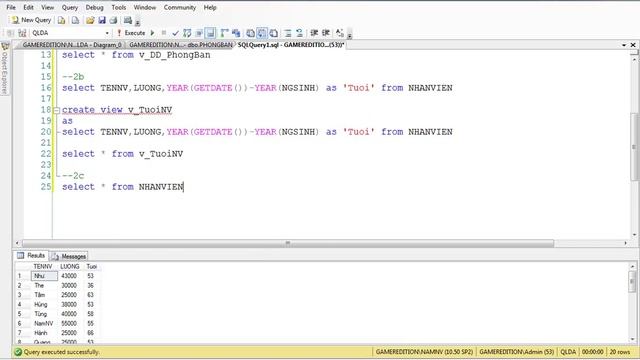The width and height of the screenshot is (640, 360).
Task: Click the horizontal scrollbar of the query editor
Action: 288,243
